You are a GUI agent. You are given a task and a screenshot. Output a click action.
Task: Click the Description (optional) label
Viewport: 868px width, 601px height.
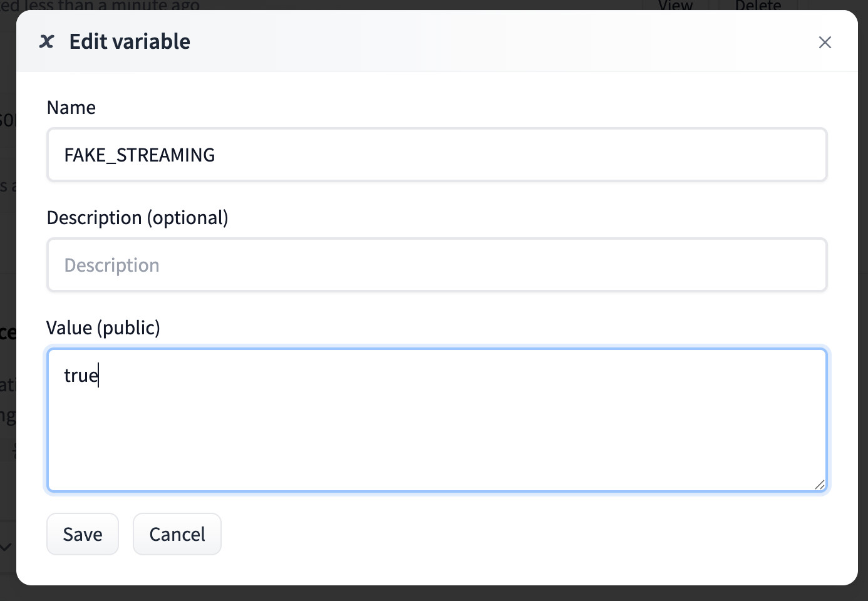click(x=137, y=218)
